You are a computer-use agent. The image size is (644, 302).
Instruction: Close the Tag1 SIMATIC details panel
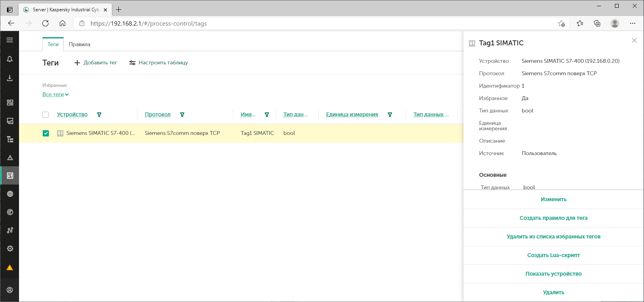pos(634,40)
